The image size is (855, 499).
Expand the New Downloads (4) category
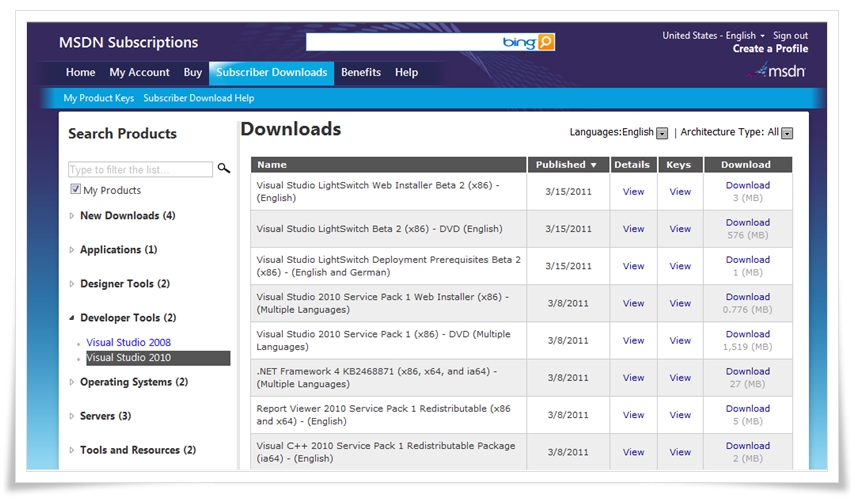[x=71, y=216]
